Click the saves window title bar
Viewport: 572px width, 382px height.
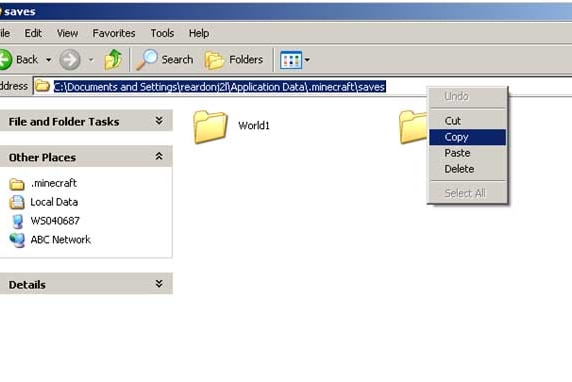coord(286,12)
